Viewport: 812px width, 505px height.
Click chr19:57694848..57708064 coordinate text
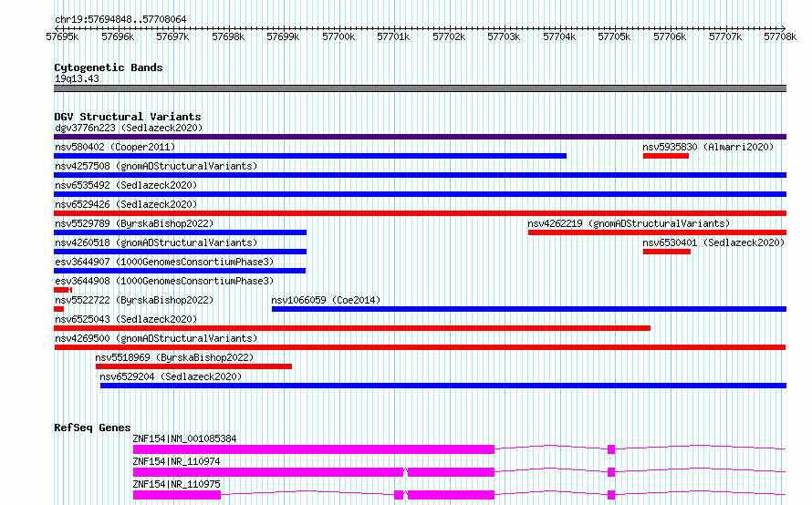tap(120, 19)
